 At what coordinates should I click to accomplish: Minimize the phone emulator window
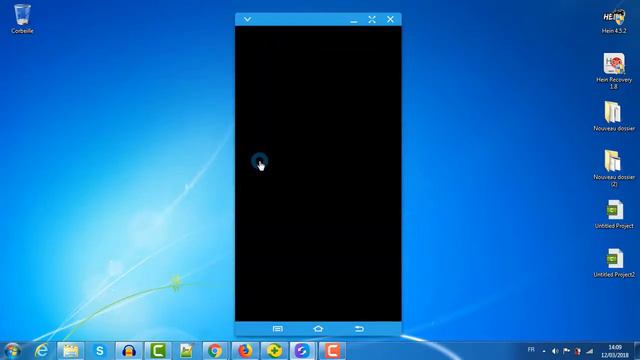354,20
